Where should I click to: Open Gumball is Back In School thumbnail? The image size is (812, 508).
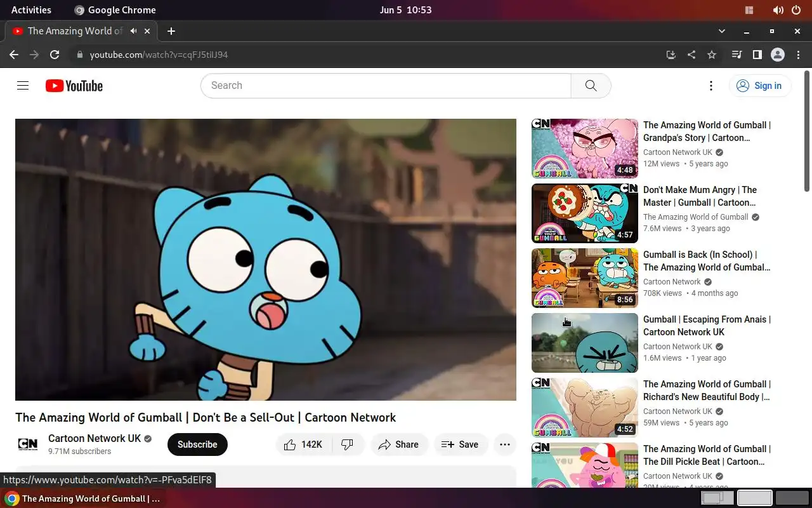click(585, 278)
